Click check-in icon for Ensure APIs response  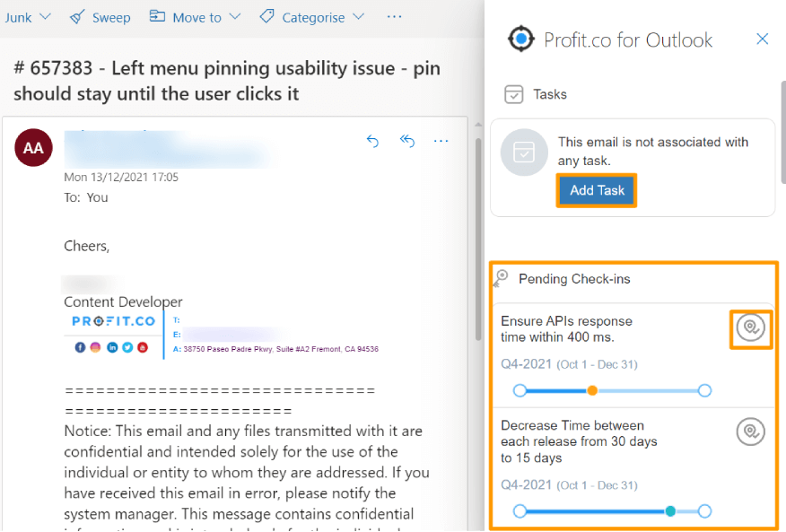(750, 328)
